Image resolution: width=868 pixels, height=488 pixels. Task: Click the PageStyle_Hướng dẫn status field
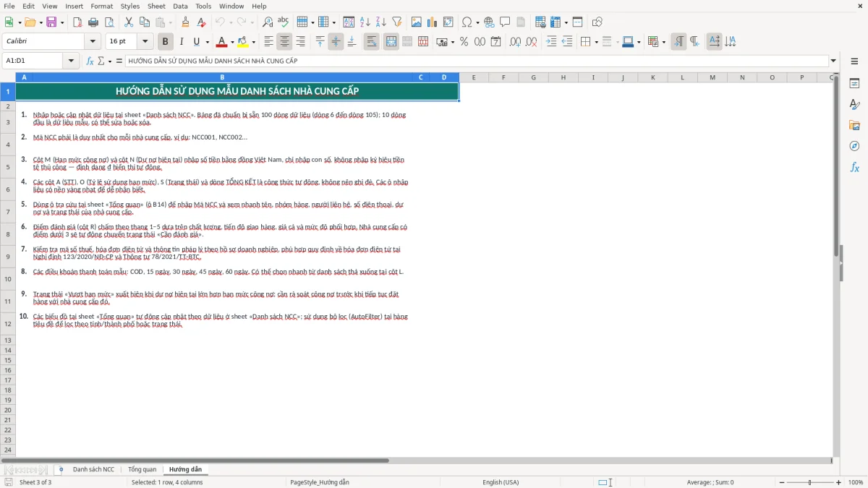coord(320,482)
